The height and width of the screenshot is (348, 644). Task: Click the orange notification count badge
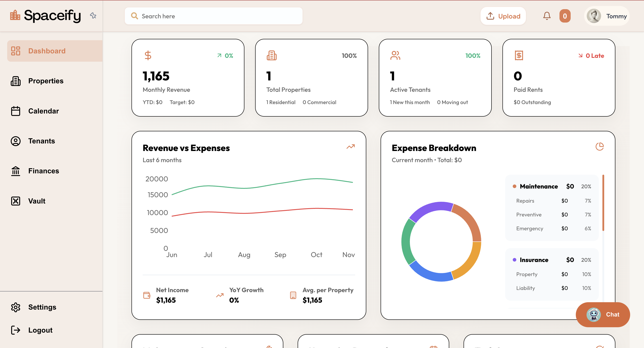click(x=565, y=16)
